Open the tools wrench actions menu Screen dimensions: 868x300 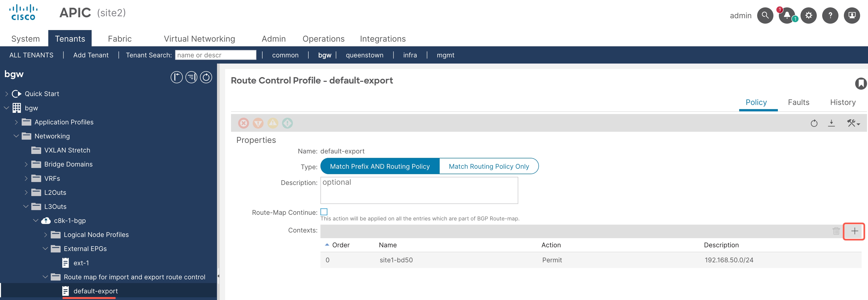click(x=853, y=123)
